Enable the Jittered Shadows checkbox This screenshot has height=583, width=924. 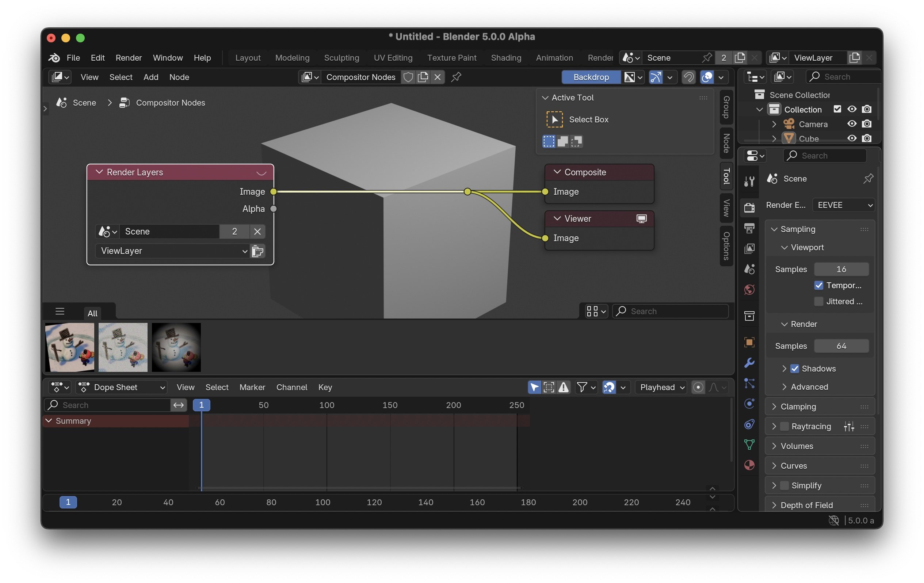click(818, 302)
